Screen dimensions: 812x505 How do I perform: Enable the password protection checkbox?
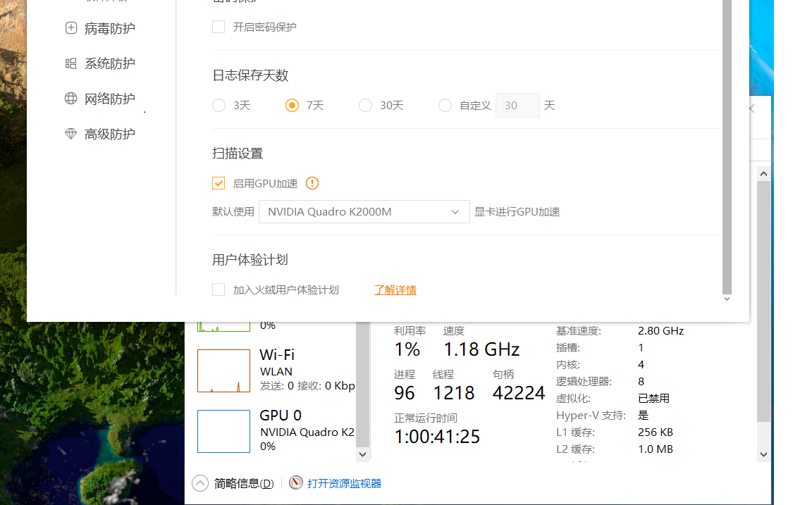[x=219, y=27]
